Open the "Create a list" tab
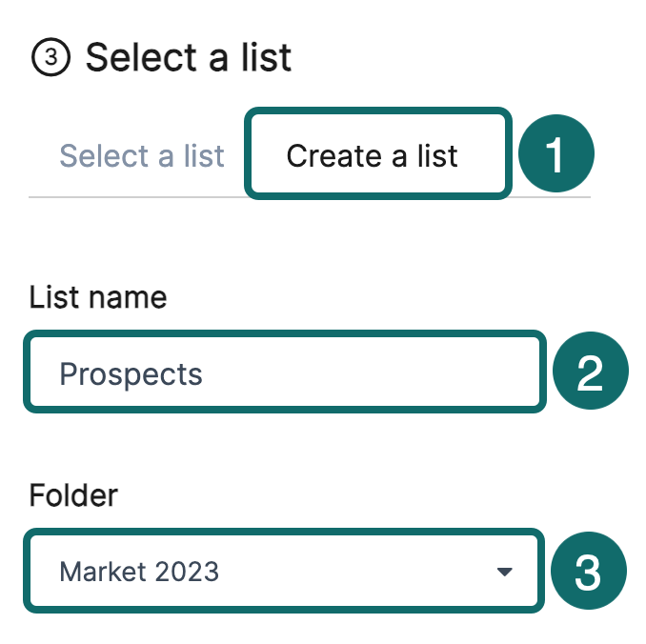 click(x=373, y=155)
